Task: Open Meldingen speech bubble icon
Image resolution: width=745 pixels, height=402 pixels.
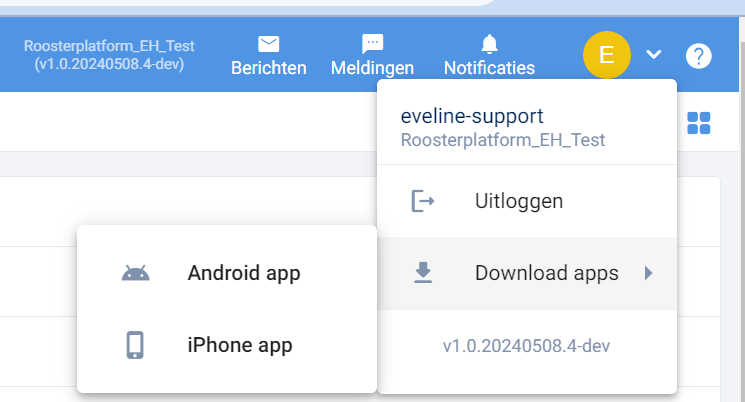Action: [372, 44]
